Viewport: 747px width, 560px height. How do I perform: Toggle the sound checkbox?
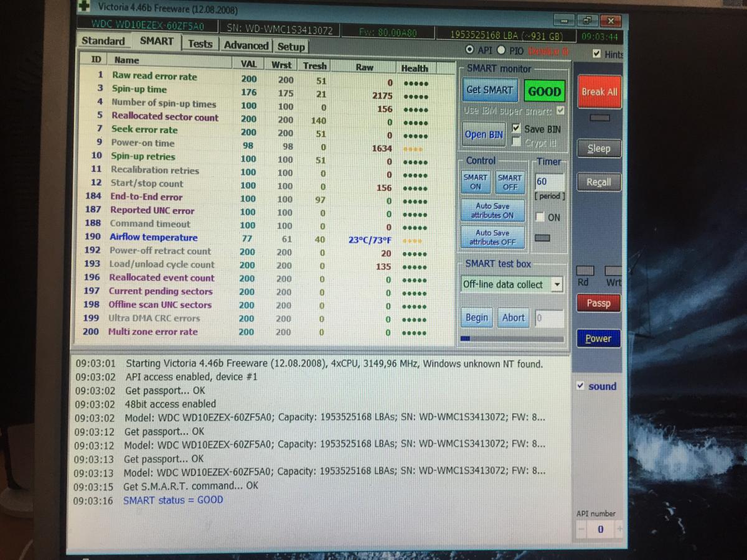pos(580,386)
